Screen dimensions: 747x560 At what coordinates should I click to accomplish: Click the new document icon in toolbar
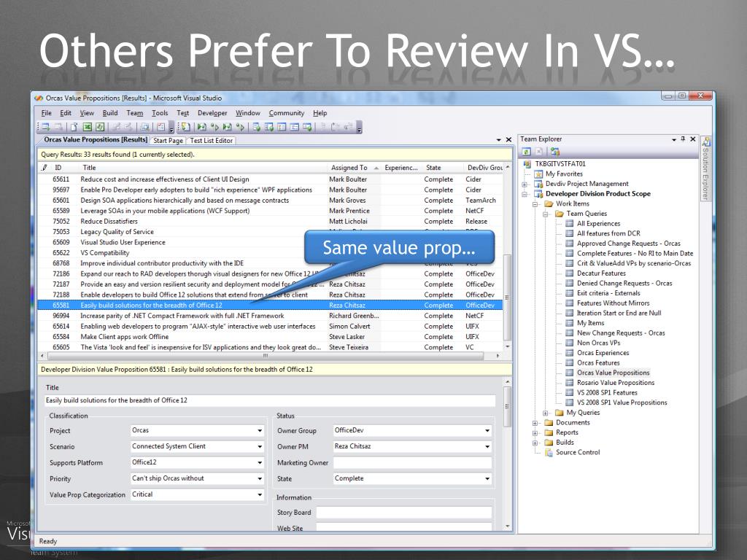(x=74, y=127)
